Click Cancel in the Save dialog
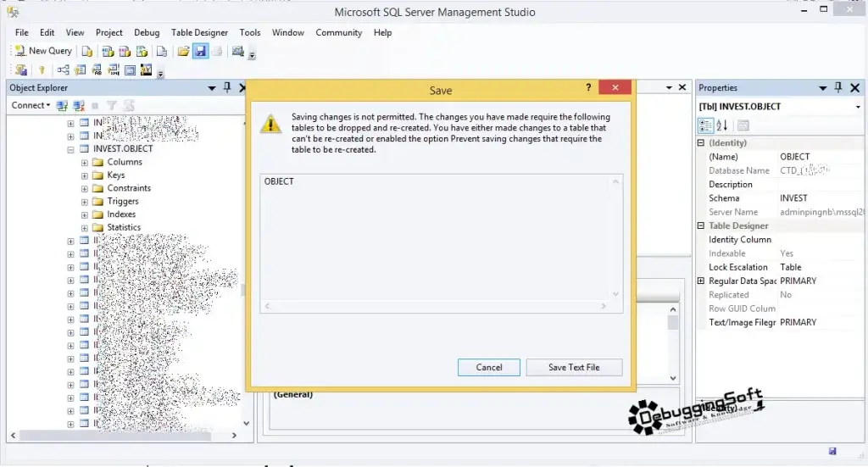This screenshot has width=868, height=467. [489, 367]
